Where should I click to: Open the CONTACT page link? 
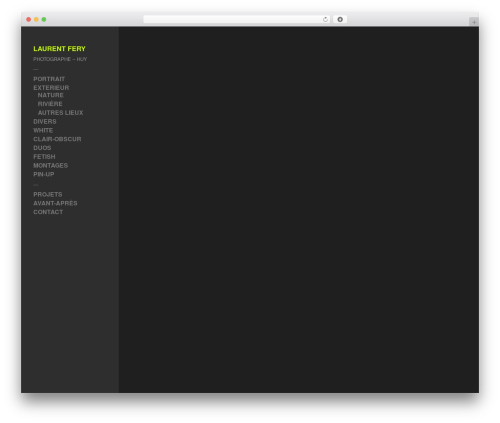pos(48,212)
